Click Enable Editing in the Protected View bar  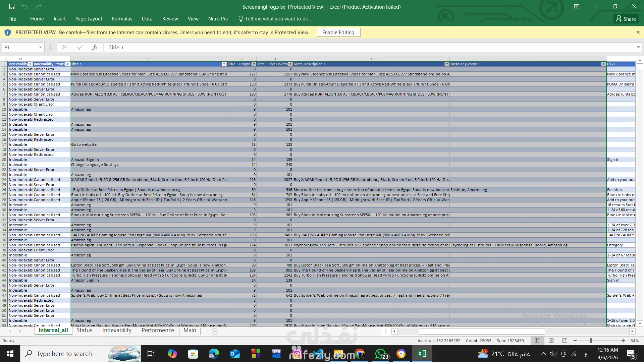coord(338,32)
